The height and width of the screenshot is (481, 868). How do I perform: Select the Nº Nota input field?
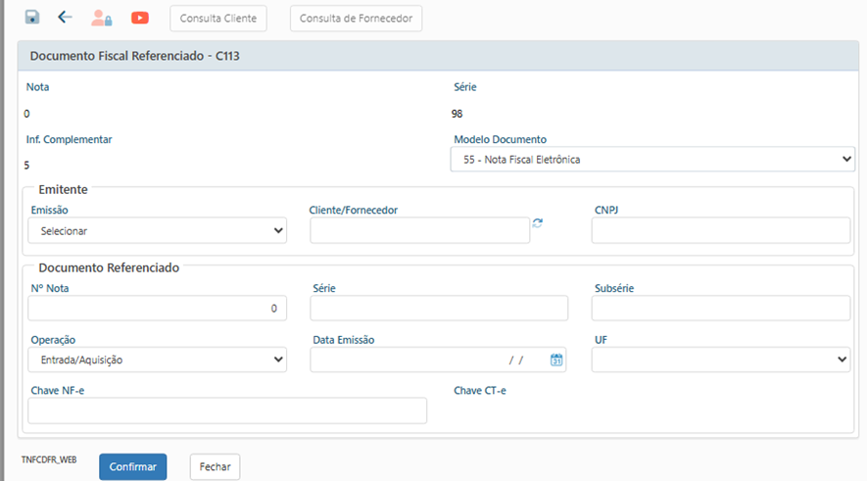(157, 309)
